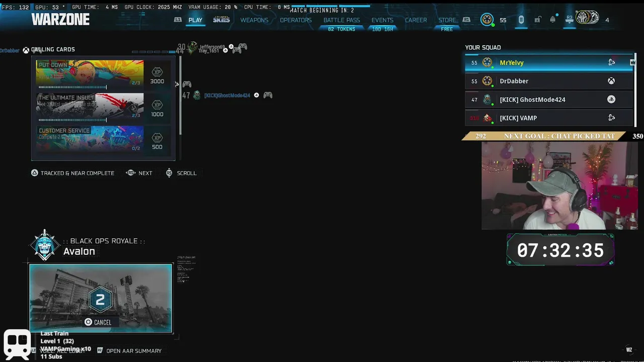644x362 pixels.
Task: Click lobby player [KICK]GhostMode424 name
Action: click(x=227, y=96)
